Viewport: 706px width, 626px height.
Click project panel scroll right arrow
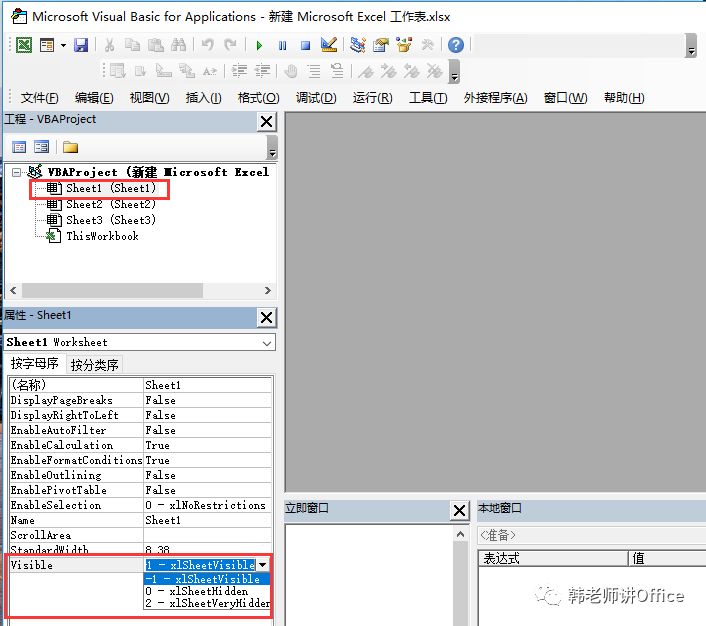click(x=268, y=290)
